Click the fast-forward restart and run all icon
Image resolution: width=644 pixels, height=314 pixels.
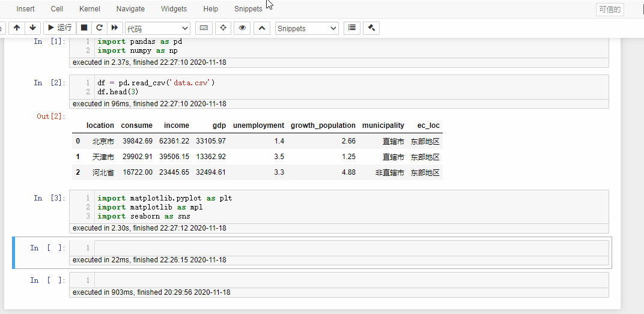point(114,28)
